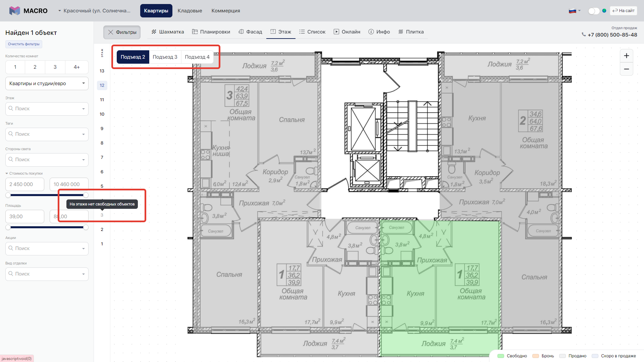Click the right handle of price slider
644x362 pixels.
(86, 195)
